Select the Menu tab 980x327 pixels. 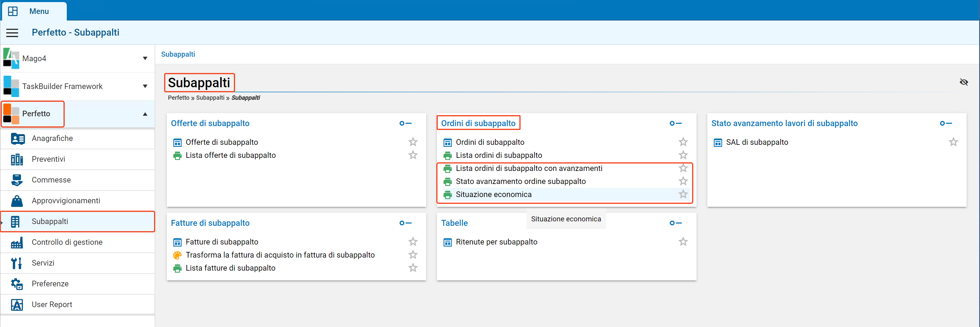[x=34, y=11]
